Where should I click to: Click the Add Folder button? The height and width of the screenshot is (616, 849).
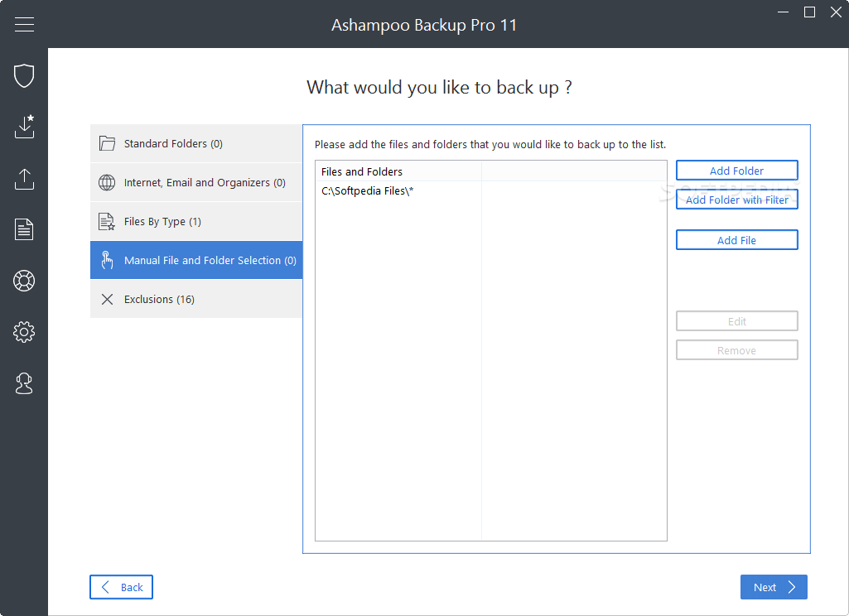(x=736, y=171)
